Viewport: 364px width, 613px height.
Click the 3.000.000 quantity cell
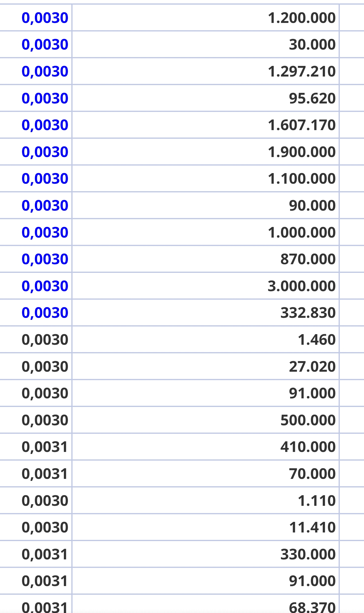206,286
